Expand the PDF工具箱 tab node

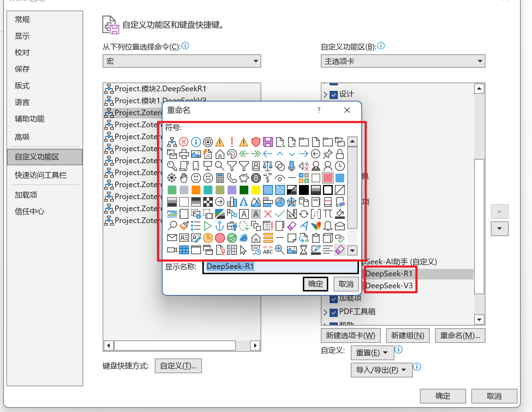[325, 312]
